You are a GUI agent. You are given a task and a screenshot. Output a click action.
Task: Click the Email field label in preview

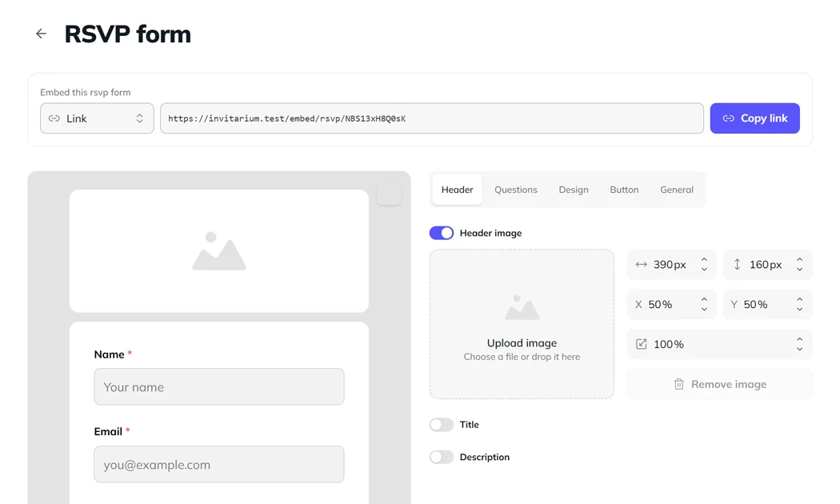point(108,432)
